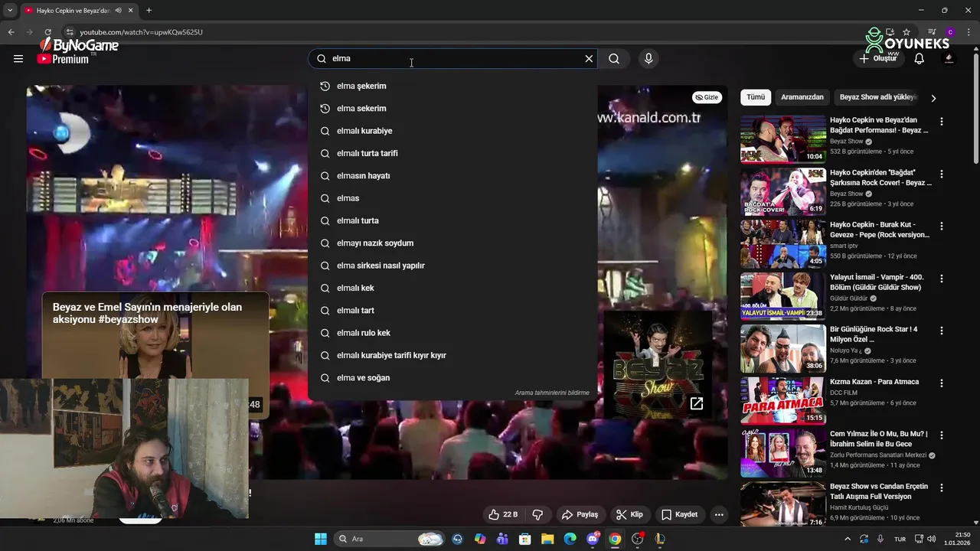Viewport: 980px width, 551px height.
Task: Click the Paylaş share button
Action: click(x=580, y=514)
